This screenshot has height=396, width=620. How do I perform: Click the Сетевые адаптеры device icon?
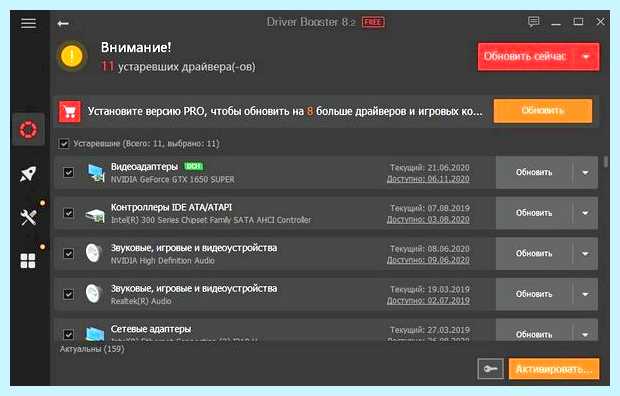95,334
